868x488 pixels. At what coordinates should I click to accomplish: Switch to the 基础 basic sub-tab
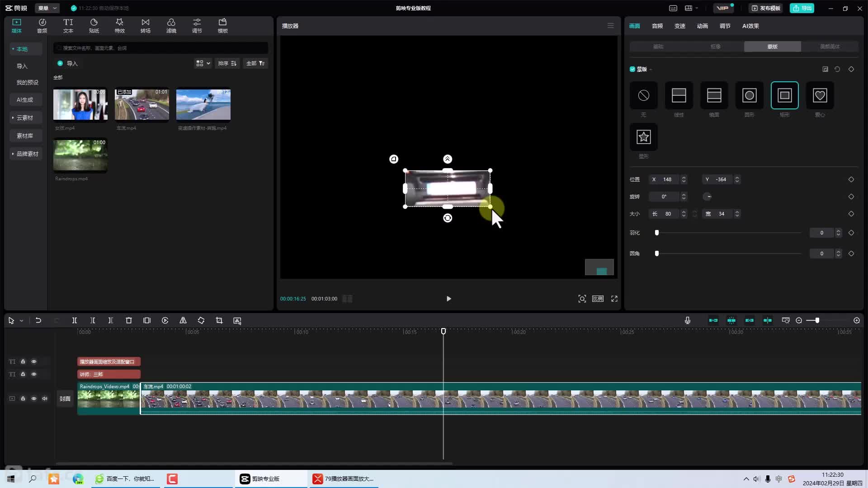click(x=658, y=47)
